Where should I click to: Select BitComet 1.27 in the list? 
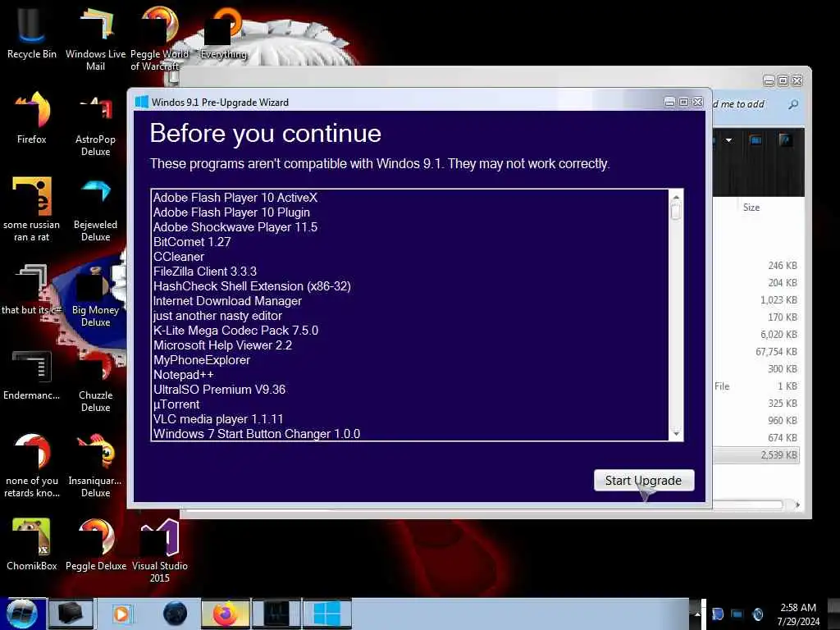pos(192,242)
